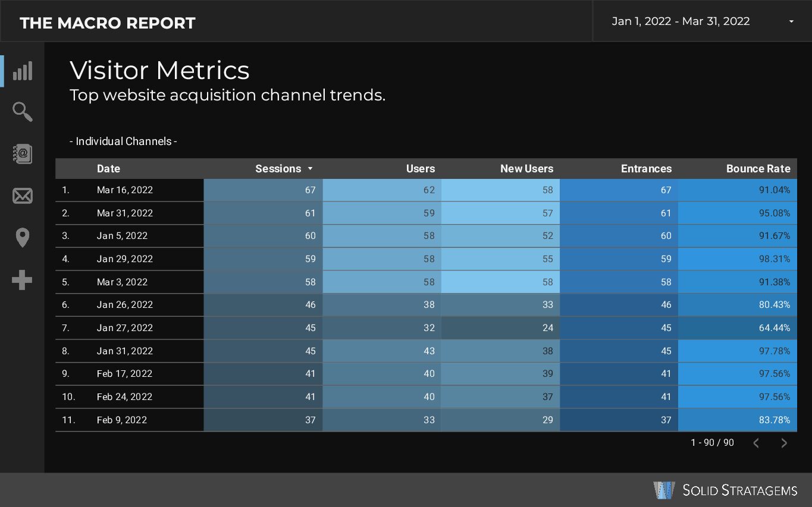This screenshot has height=507, width=812.
Task: Sort by the Bounce Rate column header
Action: (758, 169)
